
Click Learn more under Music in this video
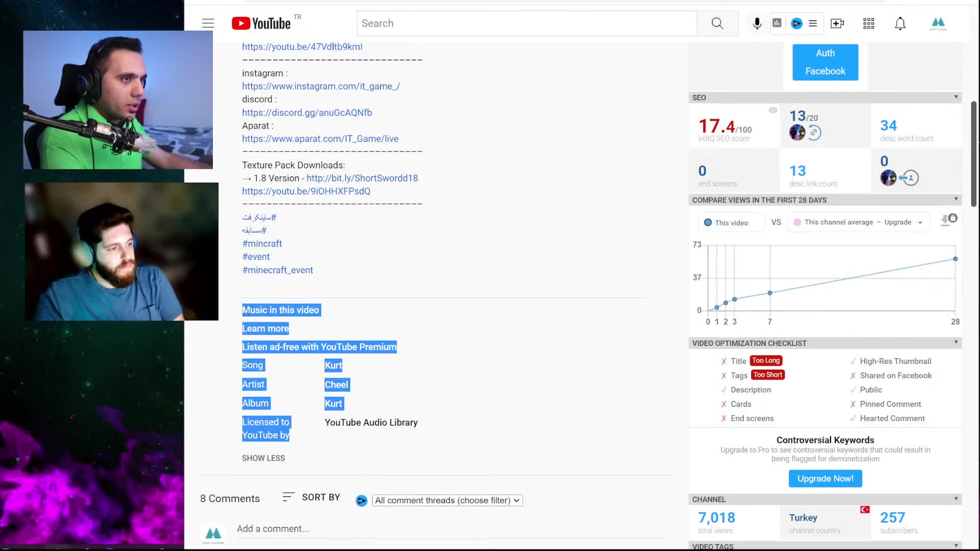(x=265, y=329)
